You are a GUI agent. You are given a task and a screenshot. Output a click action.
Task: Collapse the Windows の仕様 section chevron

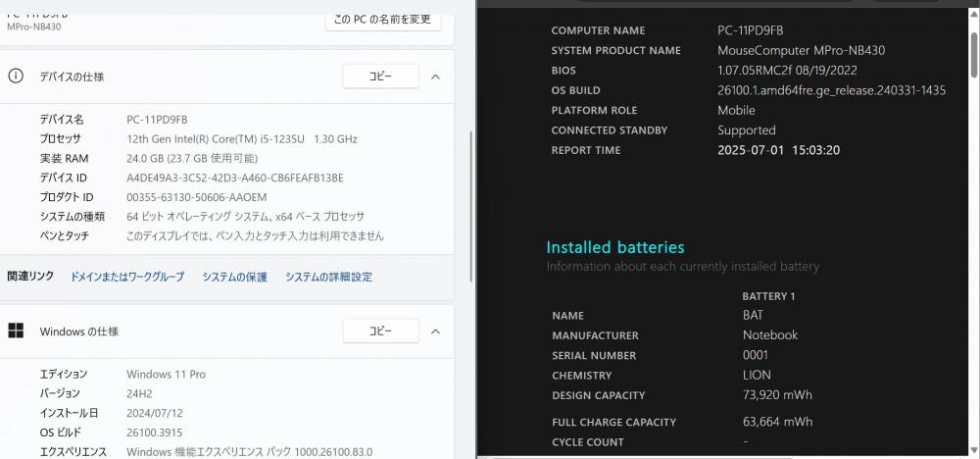436,331
